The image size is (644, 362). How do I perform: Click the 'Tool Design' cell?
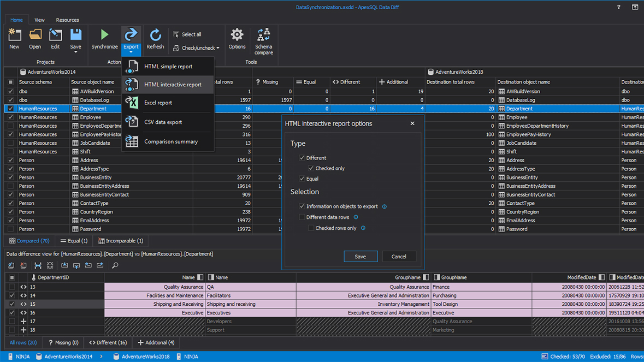point(481,304)
